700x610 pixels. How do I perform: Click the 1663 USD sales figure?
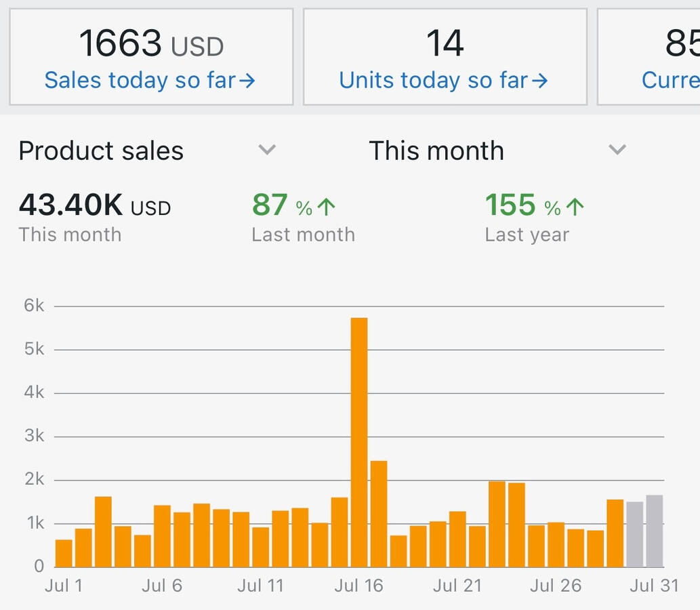(x=151, y=45)
